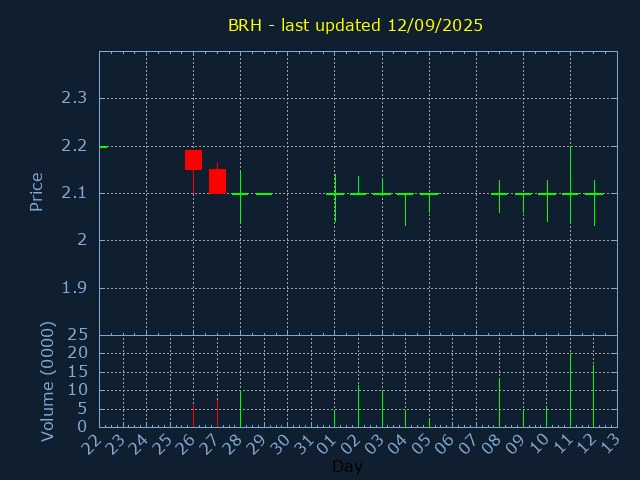The image size is (640, 480).
Task: Select the green candle on day 05
Action: click(429, 194)
